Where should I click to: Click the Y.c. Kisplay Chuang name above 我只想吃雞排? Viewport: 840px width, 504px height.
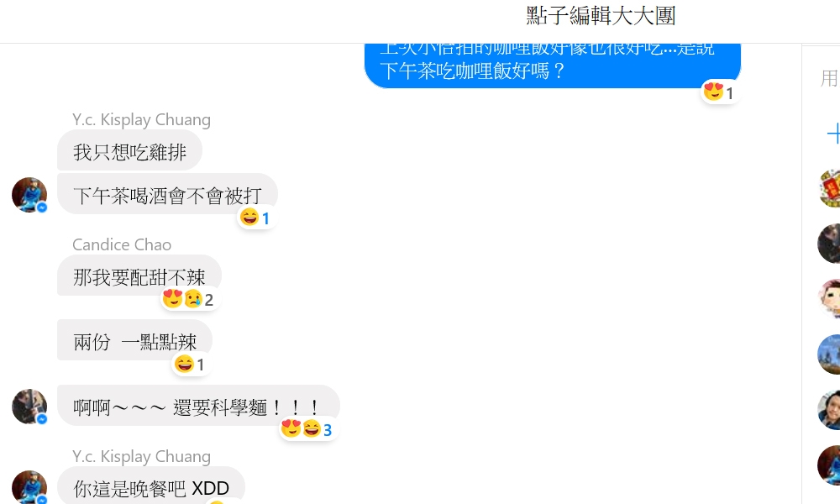click(x=141, y=120)
